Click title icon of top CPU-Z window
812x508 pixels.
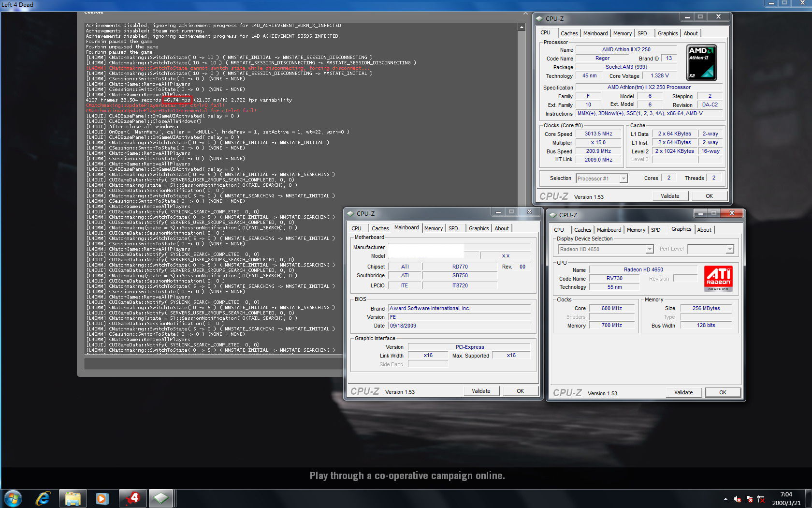(x=539, y=19)
